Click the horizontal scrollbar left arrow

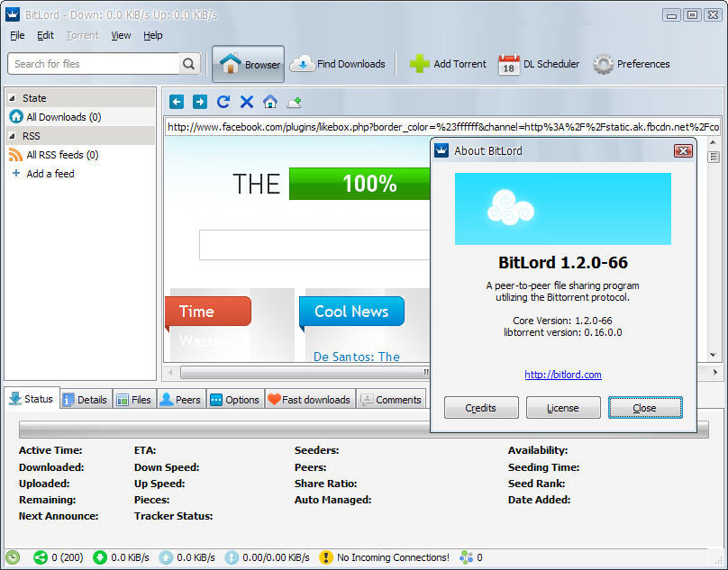(170, 372)
